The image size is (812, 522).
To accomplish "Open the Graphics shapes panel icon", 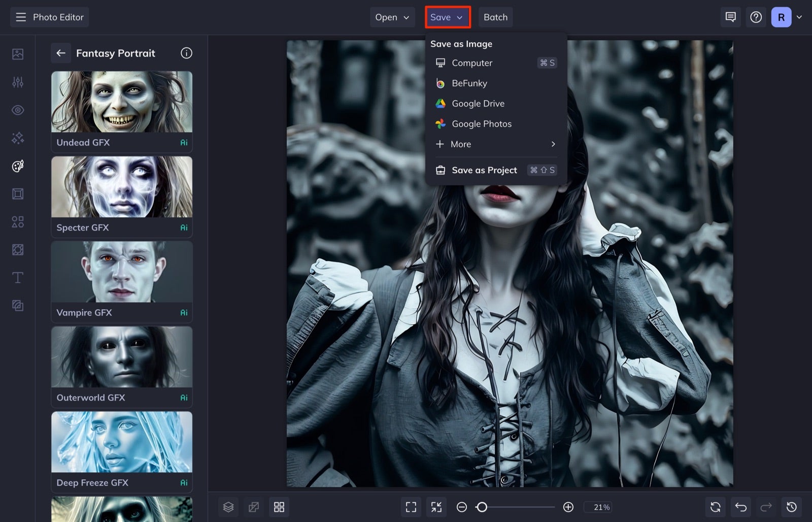I will (x=17, y=222).
